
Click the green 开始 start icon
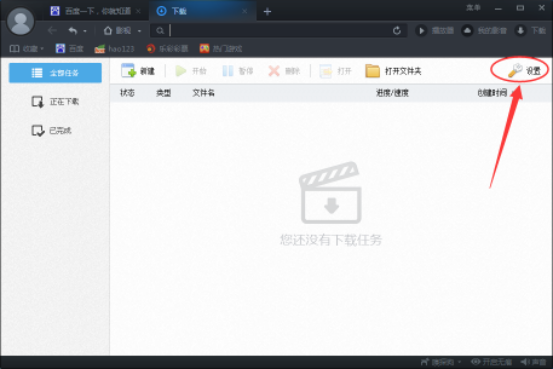click(x=181, y=71)
